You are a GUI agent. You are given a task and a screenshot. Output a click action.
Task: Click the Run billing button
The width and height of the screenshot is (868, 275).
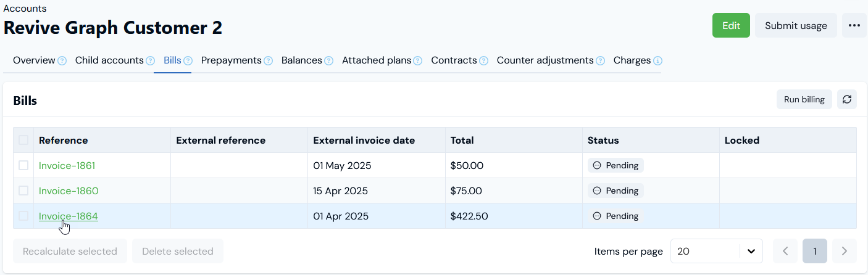(x=804, y=99)
